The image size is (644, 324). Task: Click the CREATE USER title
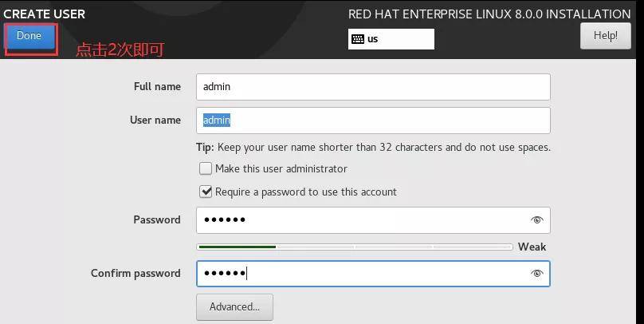[x=44, y=14]
